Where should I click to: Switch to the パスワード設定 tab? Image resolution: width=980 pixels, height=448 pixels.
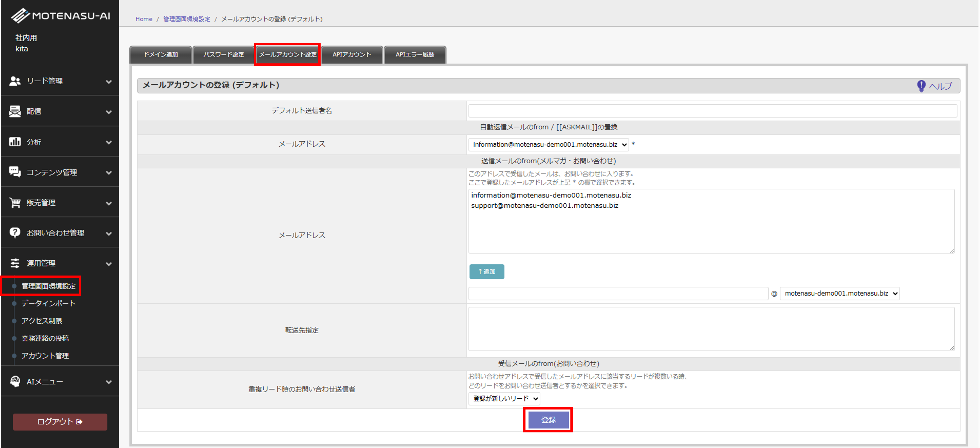point(223,55)
